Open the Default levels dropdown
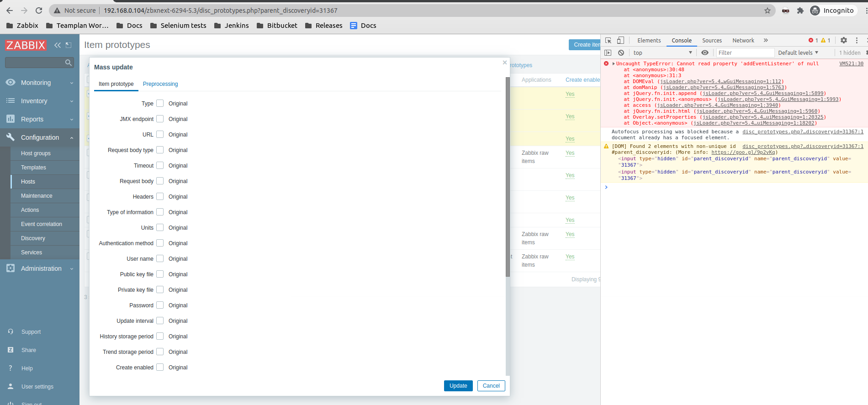The image size is (868, 405). [x=798, y=53]
